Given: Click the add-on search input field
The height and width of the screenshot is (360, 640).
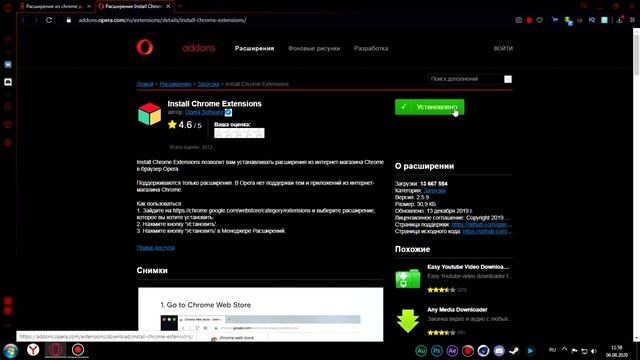Looking at the screenshot, I should point(466,79).
